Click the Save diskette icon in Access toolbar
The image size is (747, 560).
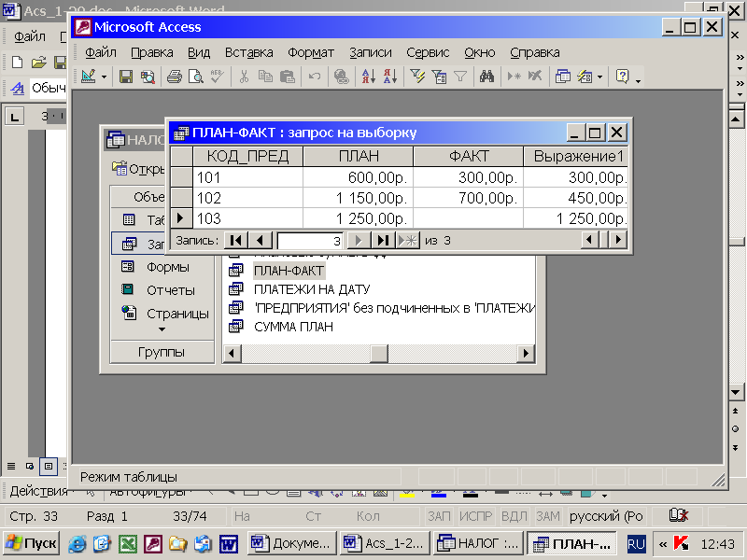coord(126,77)
